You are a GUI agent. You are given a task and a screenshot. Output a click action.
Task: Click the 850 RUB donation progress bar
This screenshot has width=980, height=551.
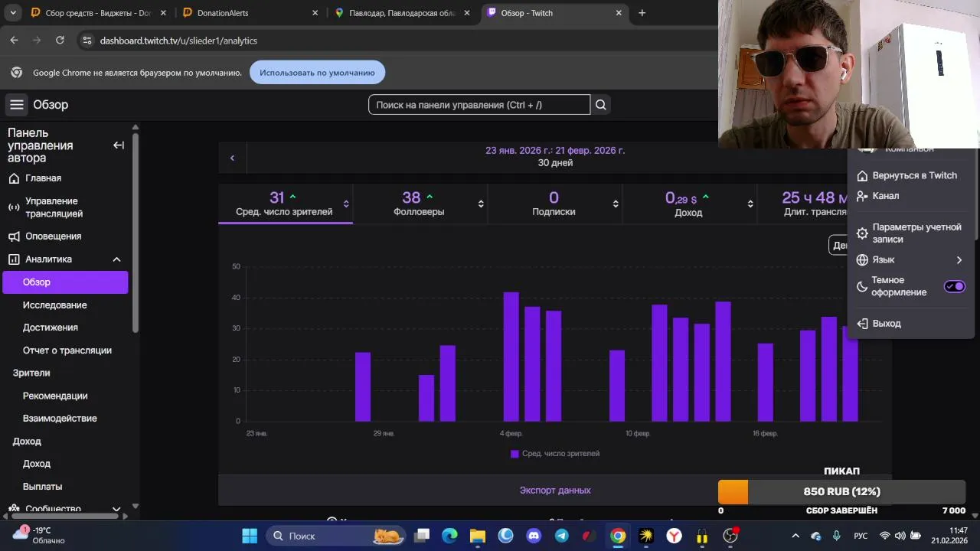coord(842,492)
